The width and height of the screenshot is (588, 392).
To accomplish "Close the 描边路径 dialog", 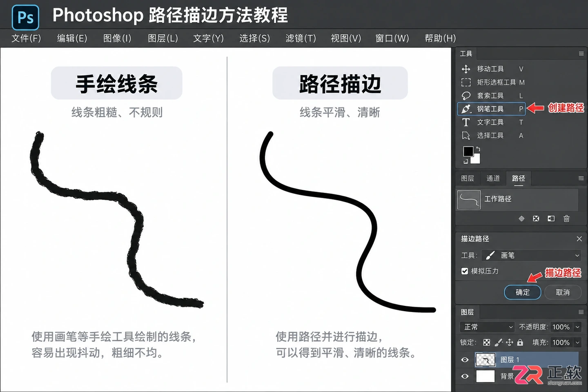I will point(579,239).
